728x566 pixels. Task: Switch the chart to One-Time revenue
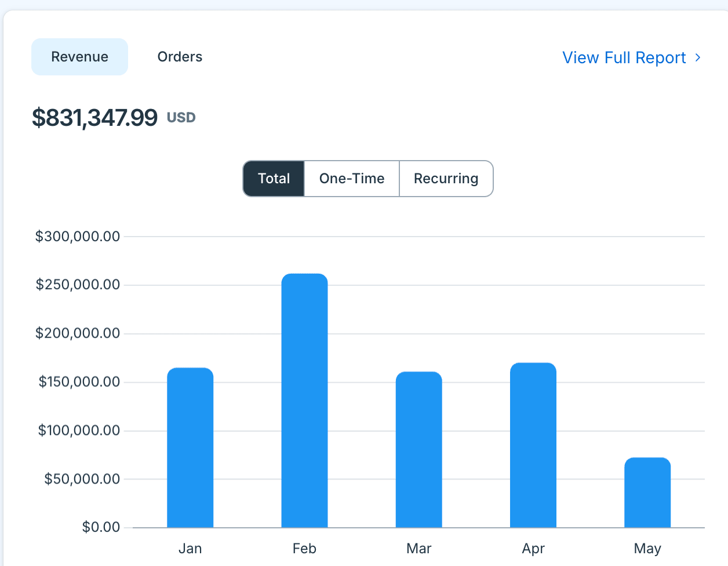pos(352,179)
